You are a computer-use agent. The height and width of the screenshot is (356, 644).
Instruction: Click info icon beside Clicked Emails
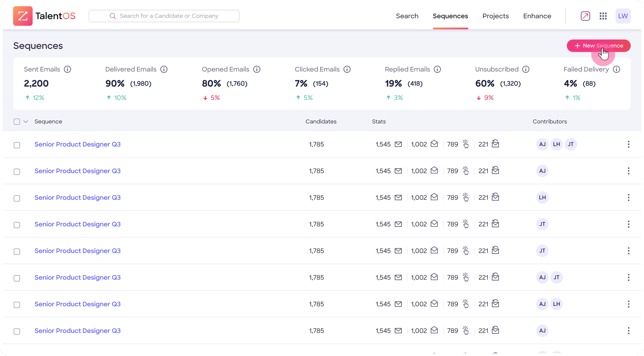(347, 69)
